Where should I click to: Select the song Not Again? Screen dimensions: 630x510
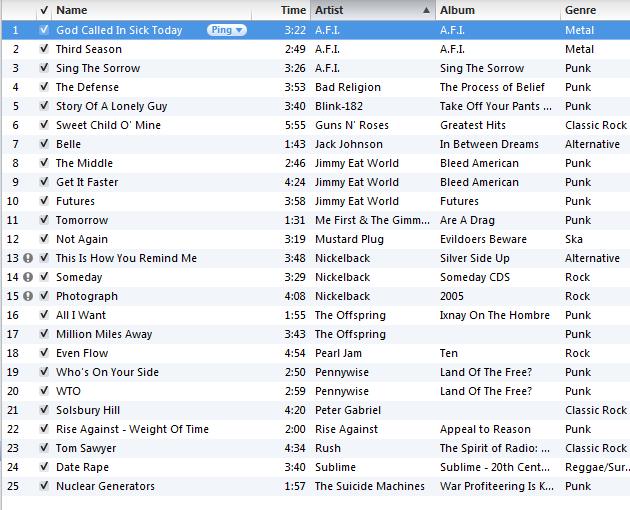(82, 239)
